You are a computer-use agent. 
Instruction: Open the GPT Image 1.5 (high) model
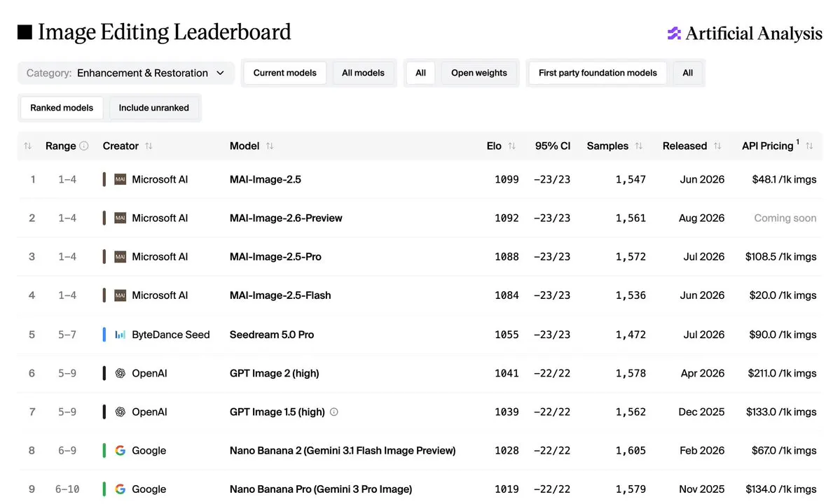[x=277, y=412]
